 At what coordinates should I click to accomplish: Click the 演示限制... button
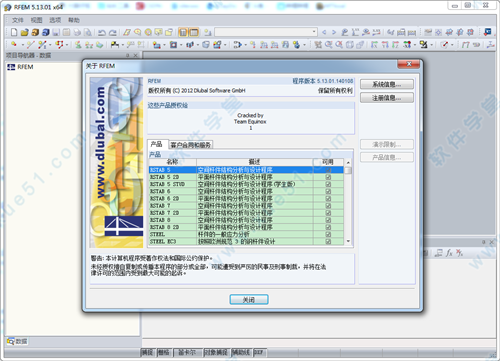pyautogui.click(x=387, y=144)
